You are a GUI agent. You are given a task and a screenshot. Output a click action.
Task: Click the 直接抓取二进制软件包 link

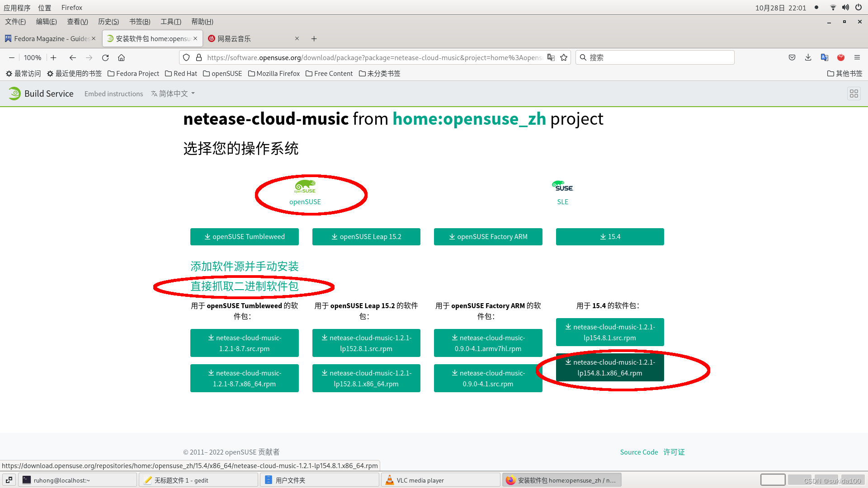click(245, 286)
